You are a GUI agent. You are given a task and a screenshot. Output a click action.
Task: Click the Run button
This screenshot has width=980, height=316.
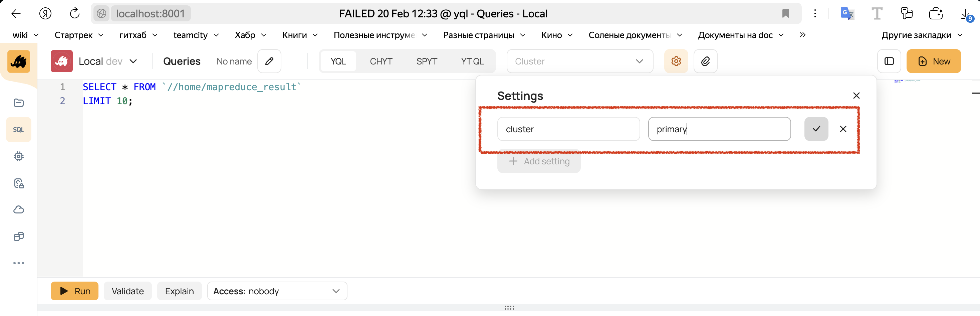click(x=74, y=291)
